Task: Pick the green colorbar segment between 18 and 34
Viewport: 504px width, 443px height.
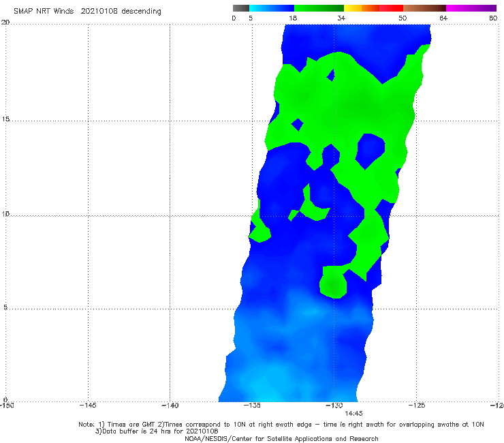Action: 319,8
